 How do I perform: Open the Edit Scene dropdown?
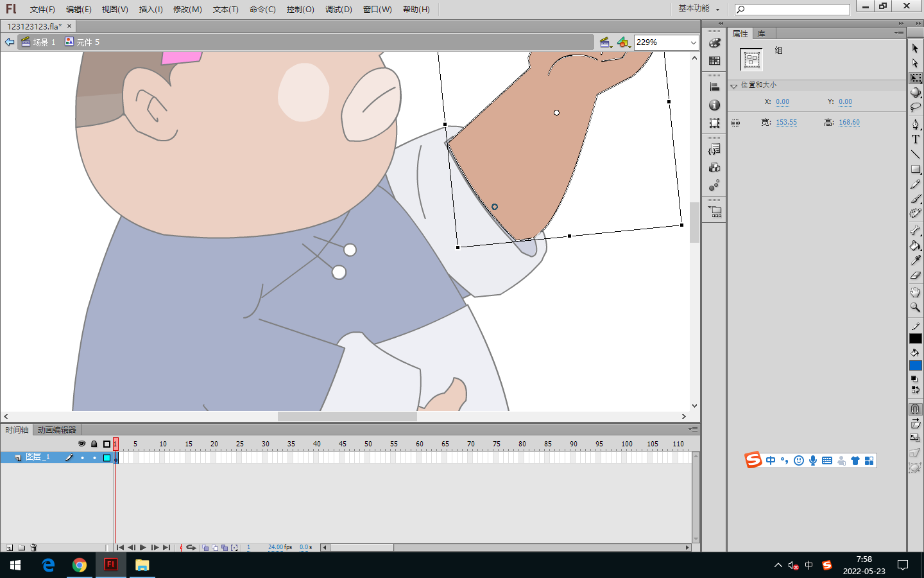coord(605,42)
